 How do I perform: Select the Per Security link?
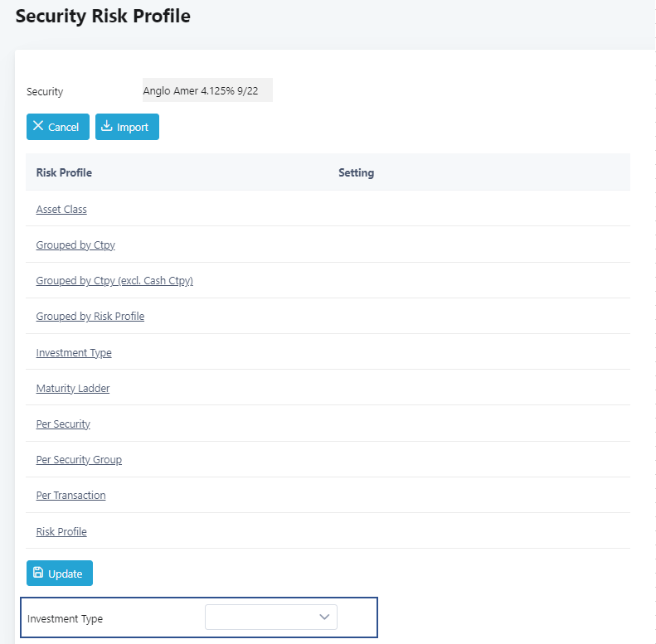pyautogui.click(x=63, y=424)
